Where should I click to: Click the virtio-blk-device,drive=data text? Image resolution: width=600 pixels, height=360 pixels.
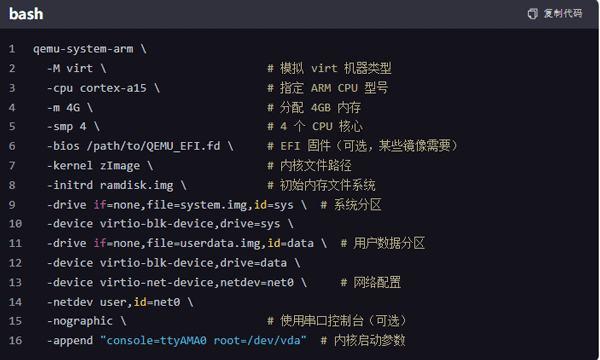pyautogui.click(x=193, y=263)
